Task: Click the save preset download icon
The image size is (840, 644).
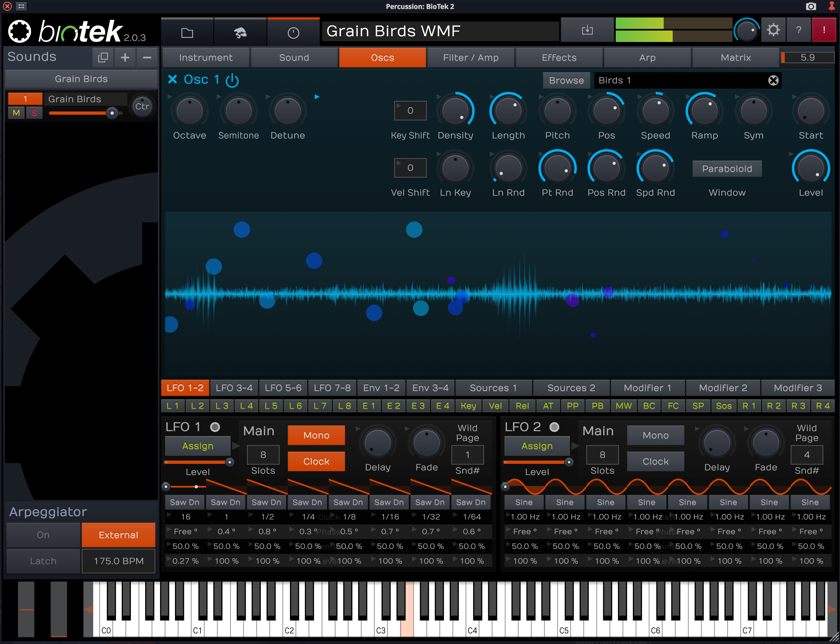Action: (587, 30)
